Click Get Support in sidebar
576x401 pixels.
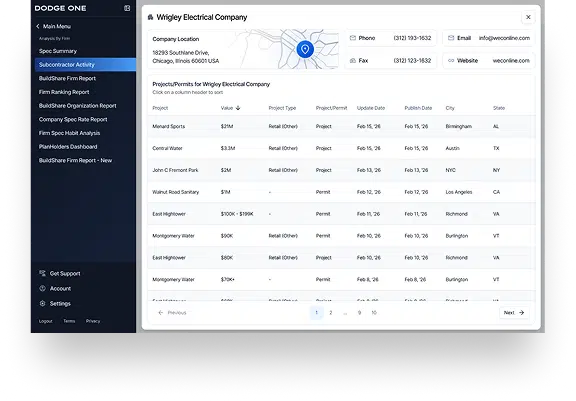point(65,274)
